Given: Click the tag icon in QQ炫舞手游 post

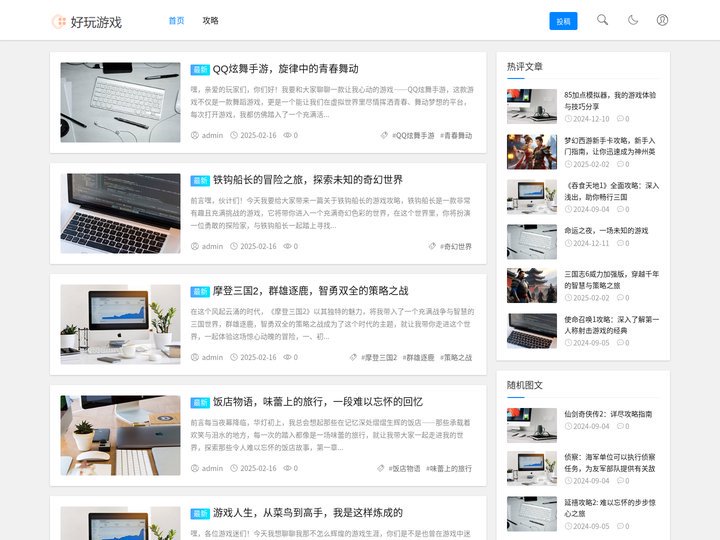Looking at the screenshot, I should pos(384,135).
